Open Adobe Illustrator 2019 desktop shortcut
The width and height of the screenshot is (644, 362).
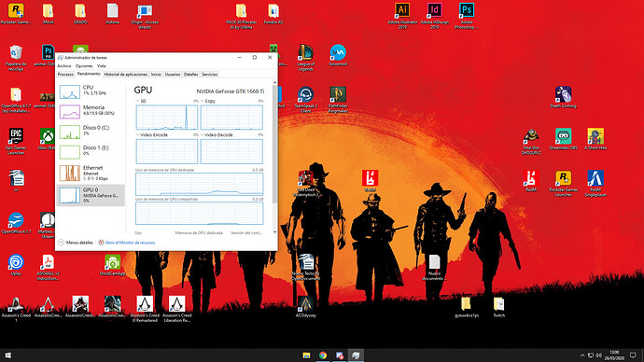tap(402, 16)
